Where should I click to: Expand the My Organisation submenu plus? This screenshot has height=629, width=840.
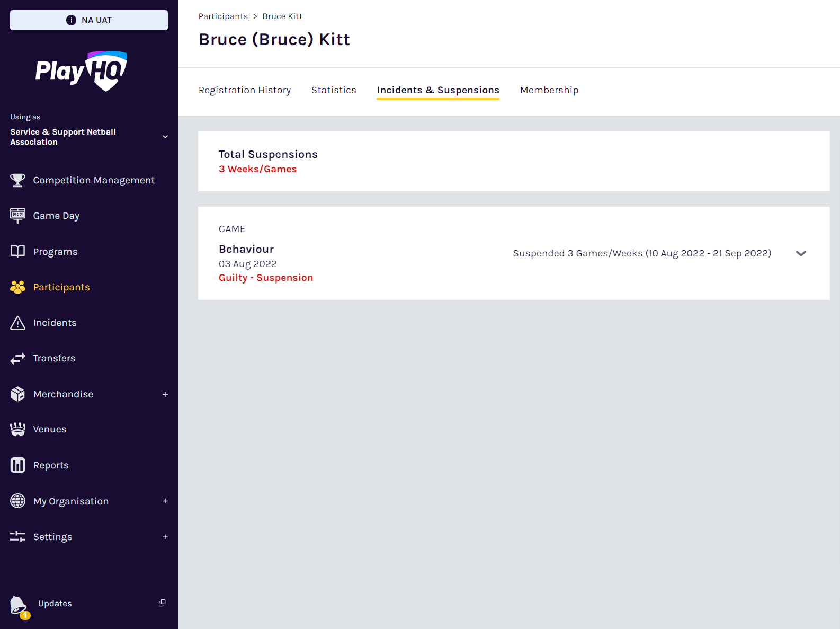pos(165,501)
